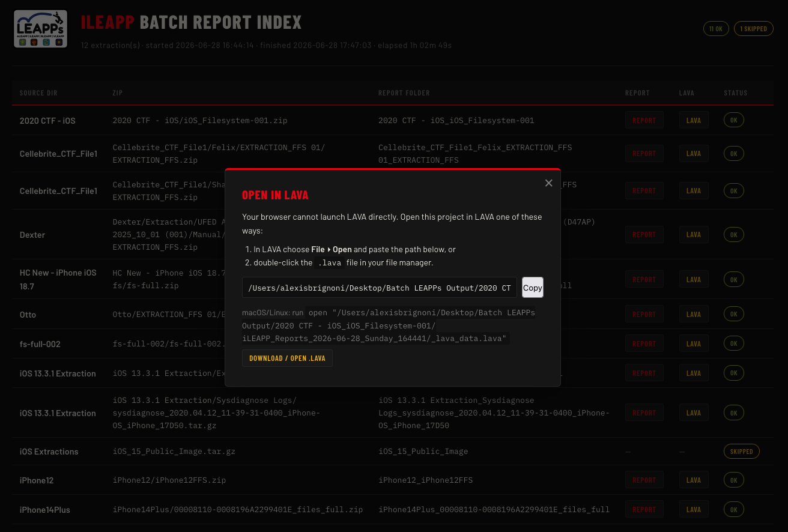Click report folder "2020 CTF - iOS_iOS_Filesystem-001"
This screenshot has height=532, width=788.
(456, 120)
